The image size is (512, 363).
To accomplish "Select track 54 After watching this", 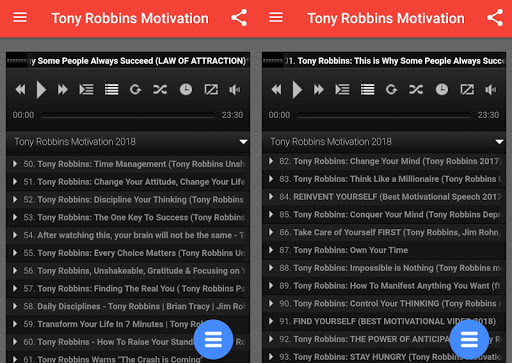I will (x=128, y=235).
